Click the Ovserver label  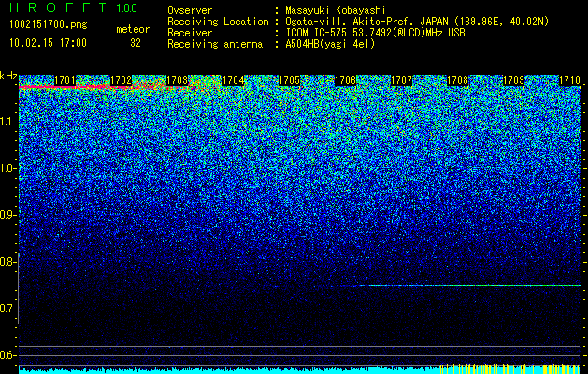pyautogui.click(x=190, y=10)
